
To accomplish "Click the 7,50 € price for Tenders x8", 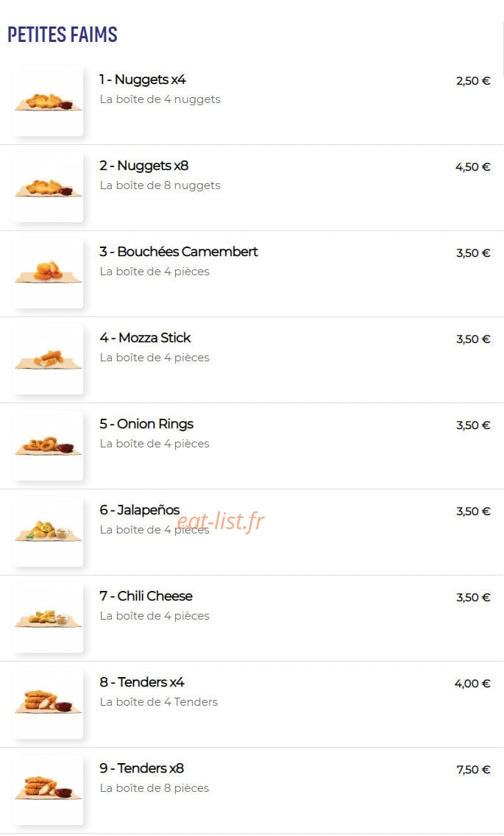I will point(473,769).
